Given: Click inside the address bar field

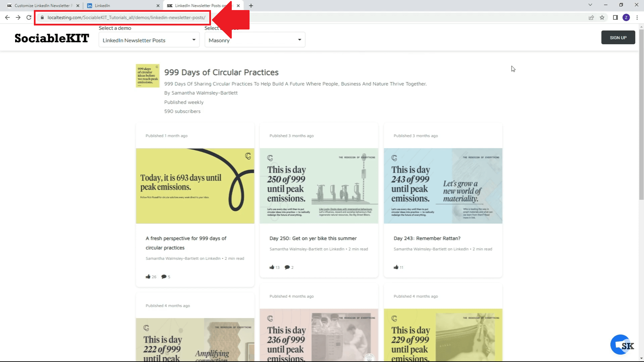Looking at the screenshot, I should click(x=127, y=17).
